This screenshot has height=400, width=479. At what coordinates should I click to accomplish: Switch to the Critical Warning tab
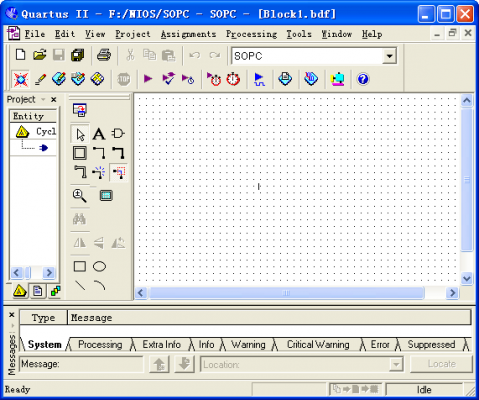(x=318, y=344)
